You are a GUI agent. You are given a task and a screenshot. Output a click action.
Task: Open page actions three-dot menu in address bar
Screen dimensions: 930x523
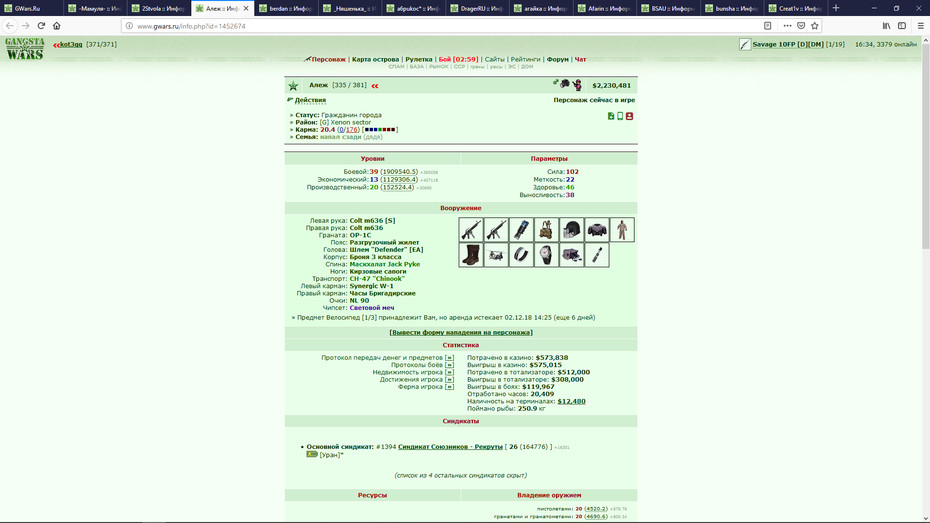787,25
